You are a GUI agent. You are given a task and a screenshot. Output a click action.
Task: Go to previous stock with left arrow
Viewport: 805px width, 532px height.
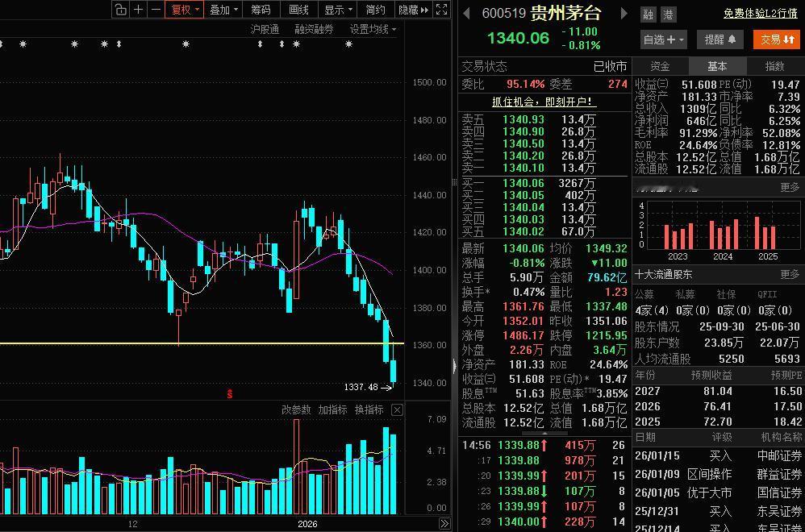(466, 13)
